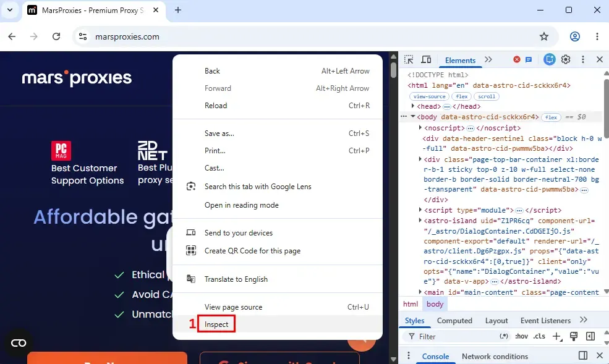Expand the page-top-bar-container div node
Viewport: 609px width, 364px height.
click(420, 159)
